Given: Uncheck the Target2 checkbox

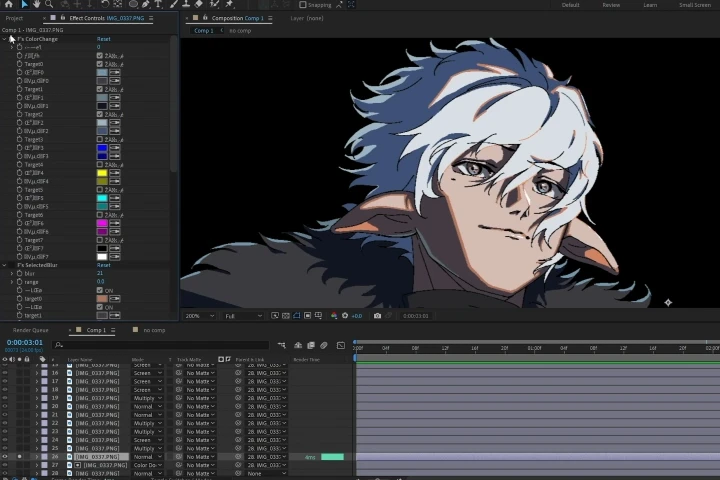Looking at the screenshot, I should pyautogui.click(x=100, y=114).
